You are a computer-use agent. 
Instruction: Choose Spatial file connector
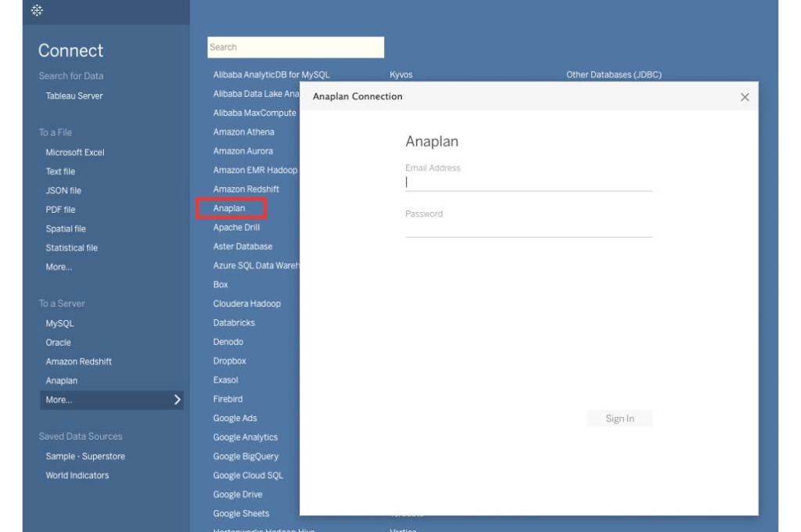pyautogui.click(x=66, y=228)
